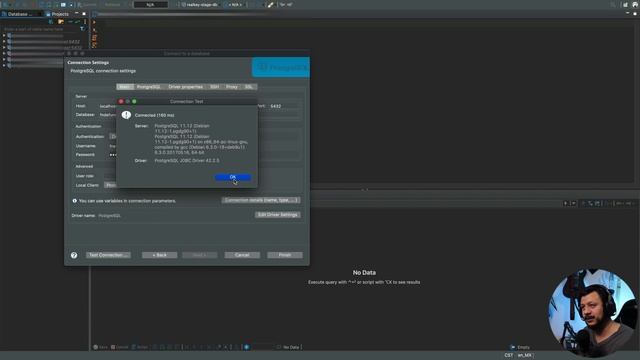Click the brush icon in the top toolbar

click(271, 4)
